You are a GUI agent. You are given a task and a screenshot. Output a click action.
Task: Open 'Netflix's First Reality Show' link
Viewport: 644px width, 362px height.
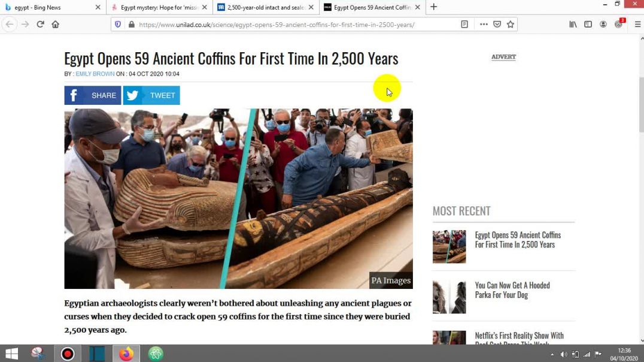pos(519,338)
